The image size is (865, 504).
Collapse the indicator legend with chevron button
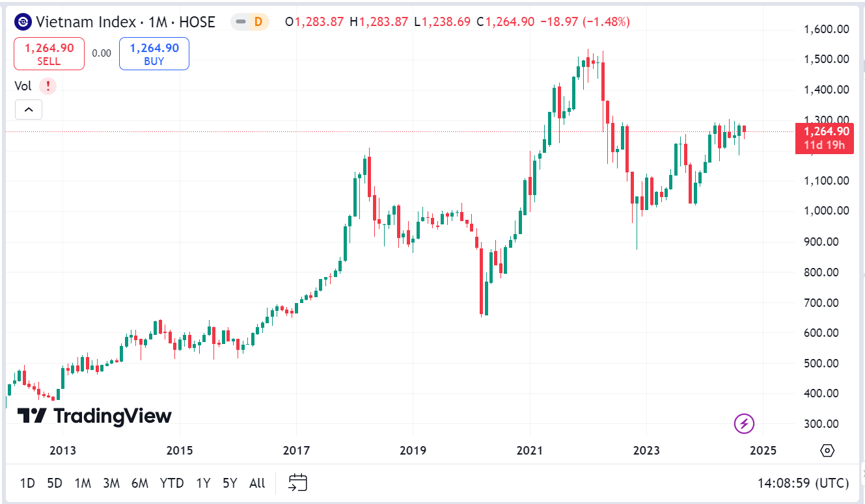pos(28,110)
